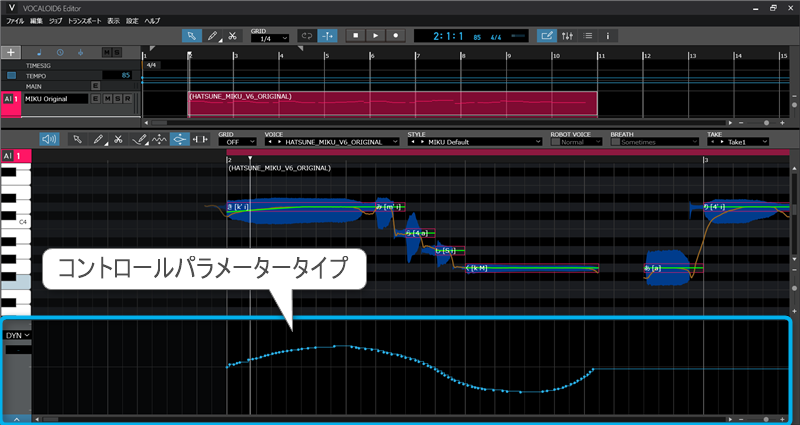800x425 pixels.
Task: Open the 表示 menu
Action: (x=113, y=21)
